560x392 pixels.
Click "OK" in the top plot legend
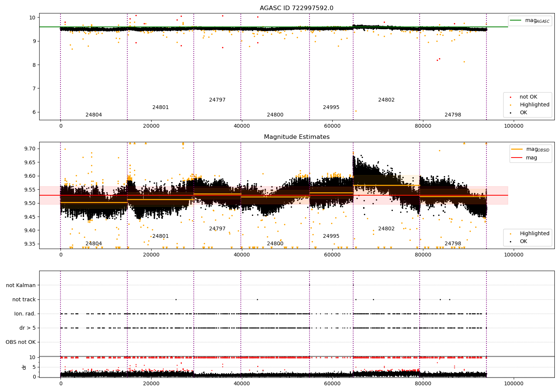(523, 113)
